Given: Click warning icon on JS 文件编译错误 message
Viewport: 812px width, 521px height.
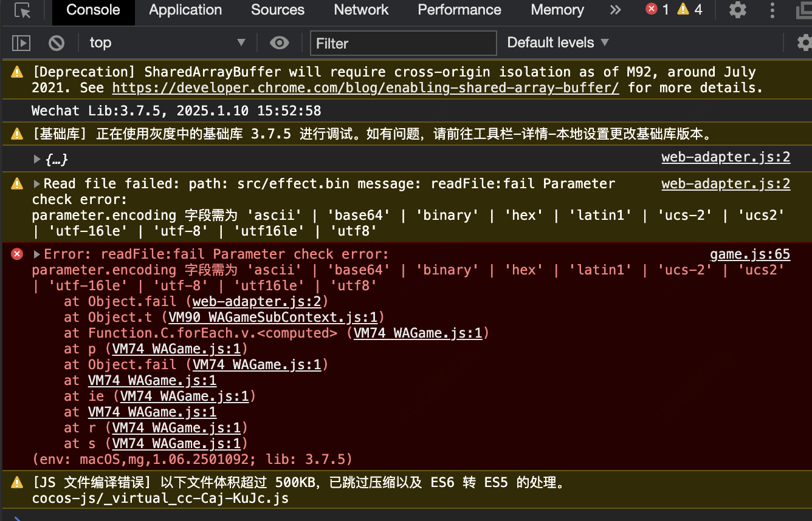Looking at the screenshot, I should [x=17, y=483].
